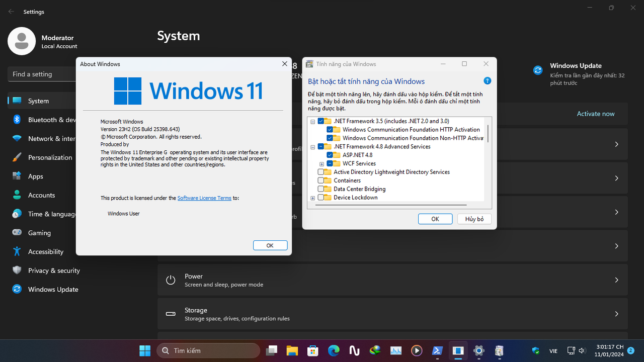Open the media player taskbar icon
This screenshot has height=362, width=644.
click(x=417, y=350)
